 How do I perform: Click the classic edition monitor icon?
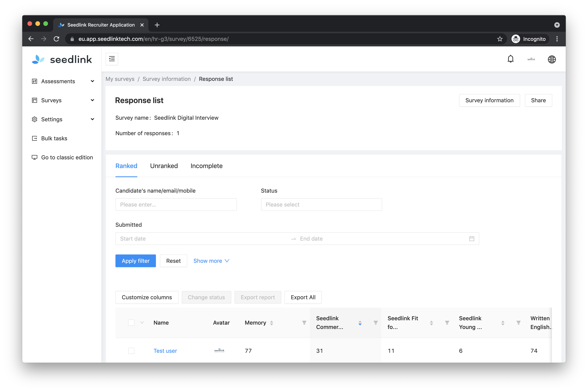[35, 157]
